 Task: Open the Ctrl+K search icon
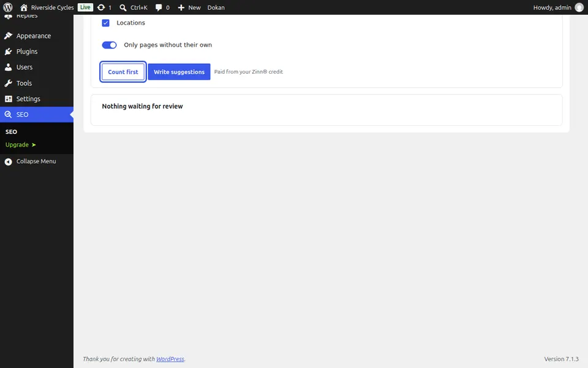pyautogui.click(x=123, y=7)
